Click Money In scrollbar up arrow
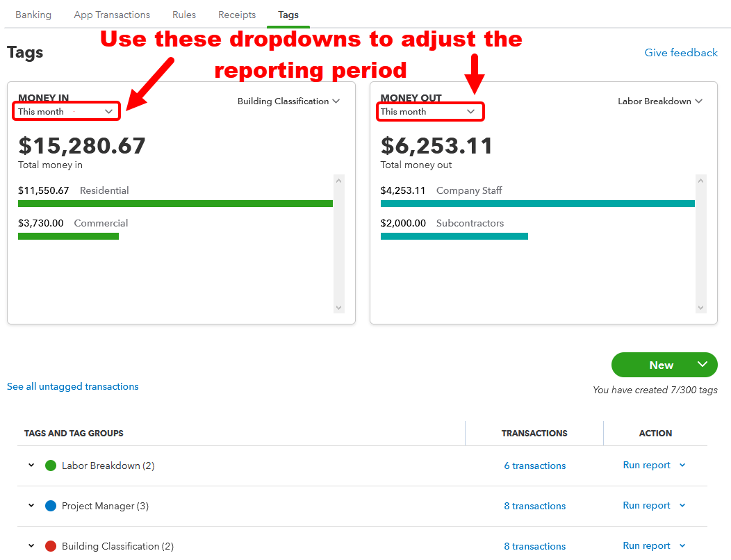The image size is (731, 560). pos(339,181)
